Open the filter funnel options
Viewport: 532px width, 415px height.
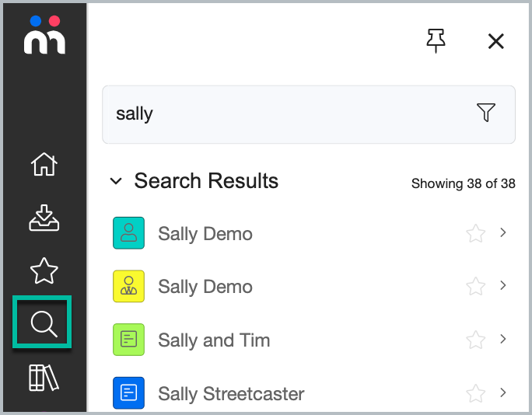click(x=486, y=112)
